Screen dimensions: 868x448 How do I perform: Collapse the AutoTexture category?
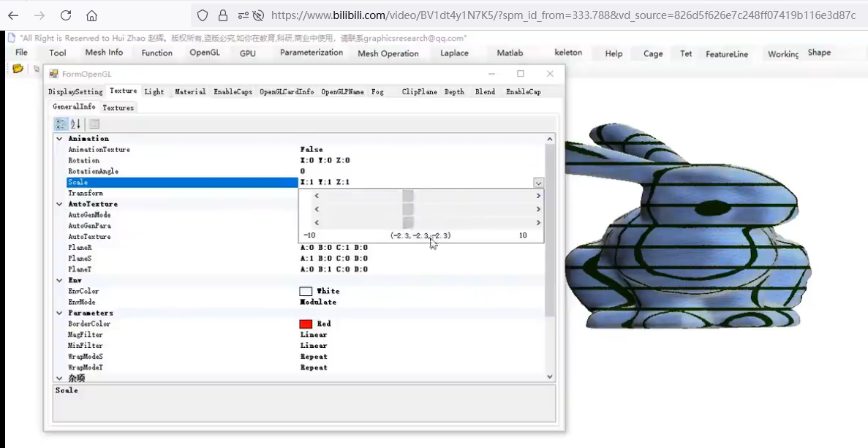coord(59,204)
